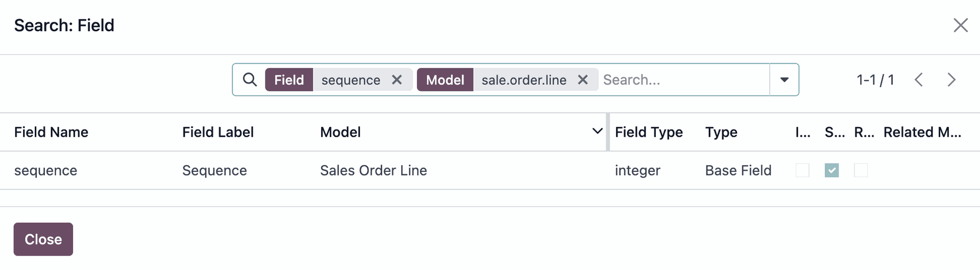The width and height of the screenshot is (980, 270).
Task: Sort by Model column header
Action: pyautogui.click(x=340, y=132)
